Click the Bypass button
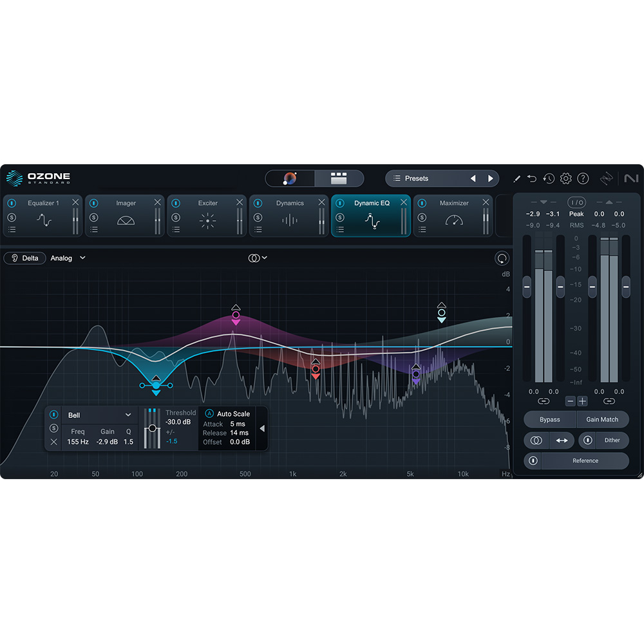 (x=549, y=419)
